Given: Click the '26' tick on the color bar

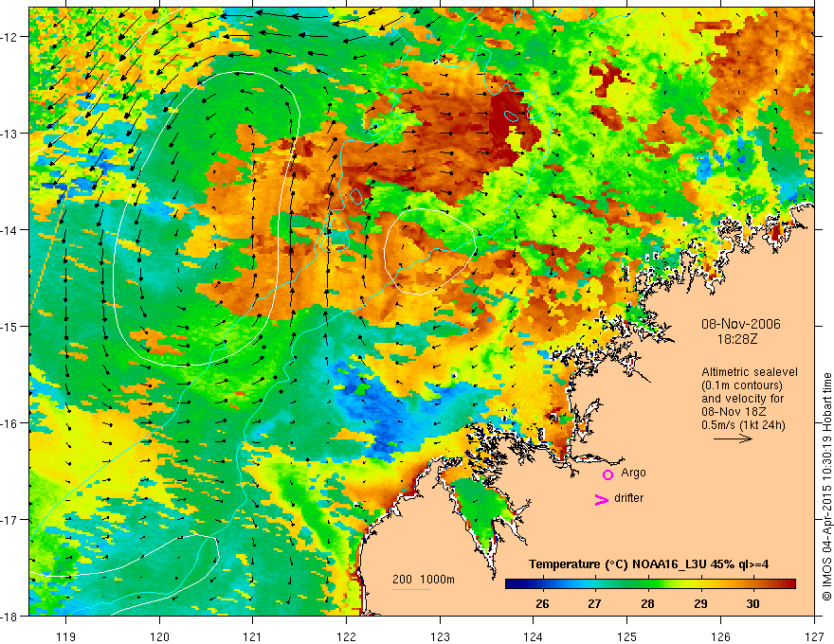Looking at the screenshot, I should 542,603.
